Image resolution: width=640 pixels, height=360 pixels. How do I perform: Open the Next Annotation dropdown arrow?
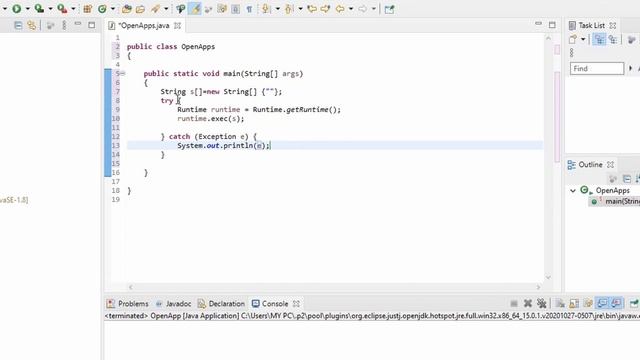(278, 9)
